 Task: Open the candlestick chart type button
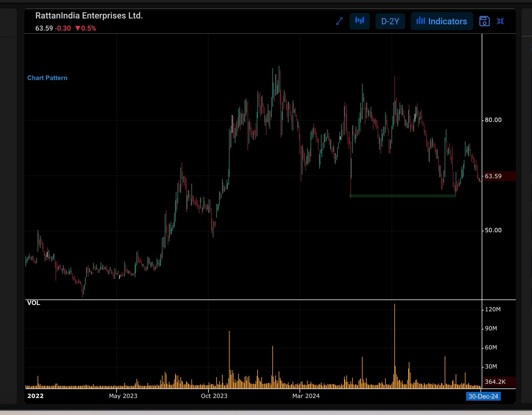[x=359, y=21]
